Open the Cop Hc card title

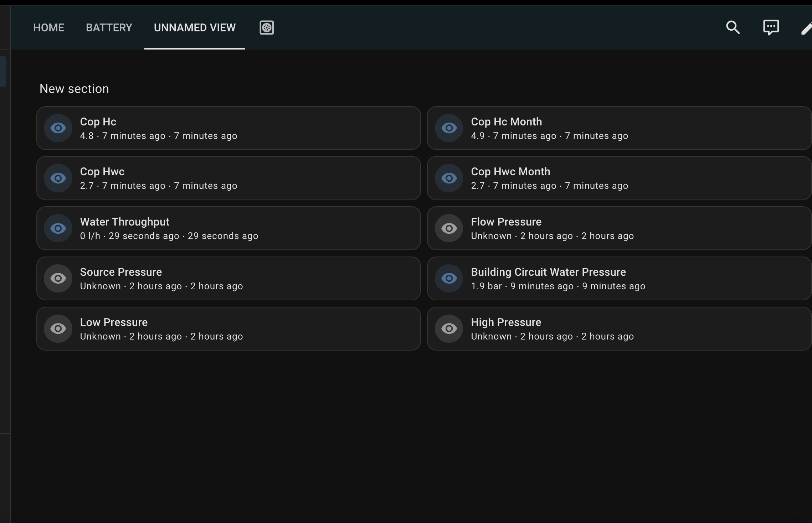(x=98, y=121)
